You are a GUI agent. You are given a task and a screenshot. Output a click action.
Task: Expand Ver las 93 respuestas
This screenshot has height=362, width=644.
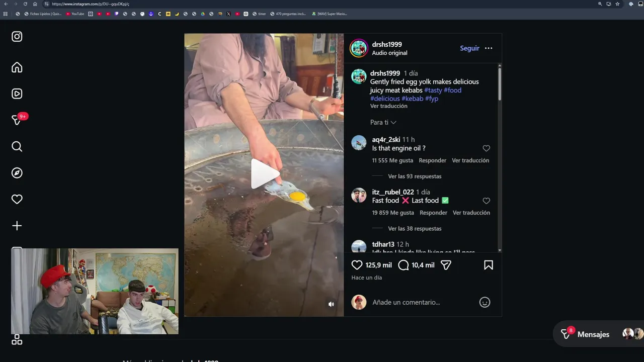(x=415, y=176)
